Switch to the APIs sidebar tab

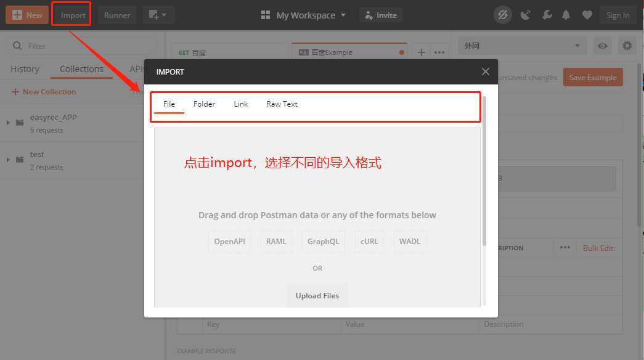137,69
